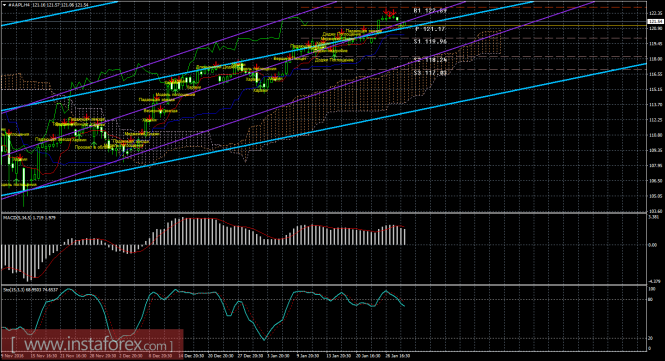The height and width of the screenshot is (361, 665).
Task: Click the current price tag on price axis
Action: [x=655, y=21]
